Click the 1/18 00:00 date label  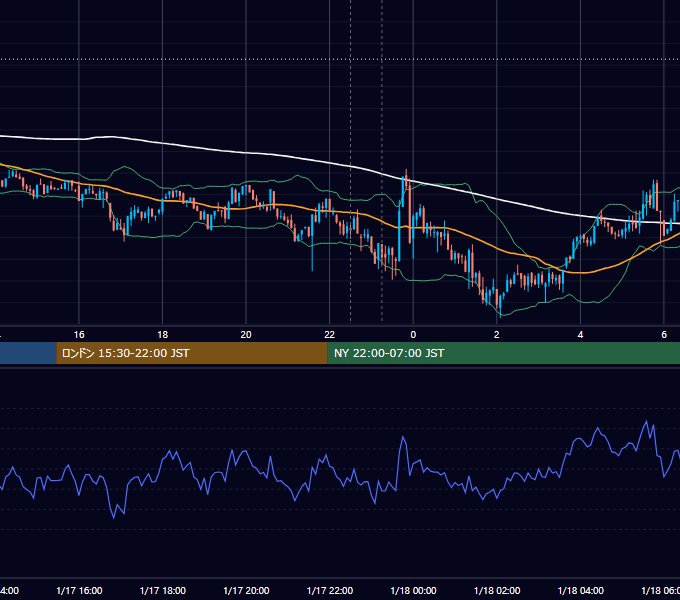pos(413,590)
